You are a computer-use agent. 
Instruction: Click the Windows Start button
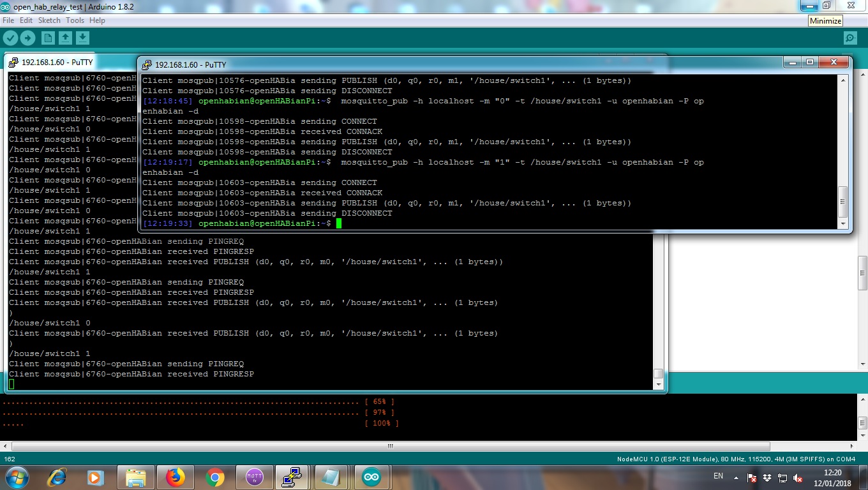pos(16,477)
